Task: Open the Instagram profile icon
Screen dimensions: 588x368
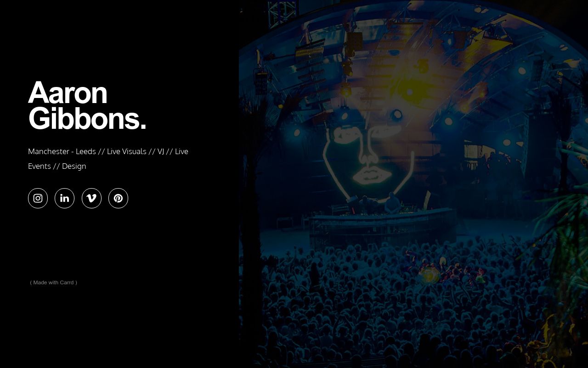Action: click(38, 198)
